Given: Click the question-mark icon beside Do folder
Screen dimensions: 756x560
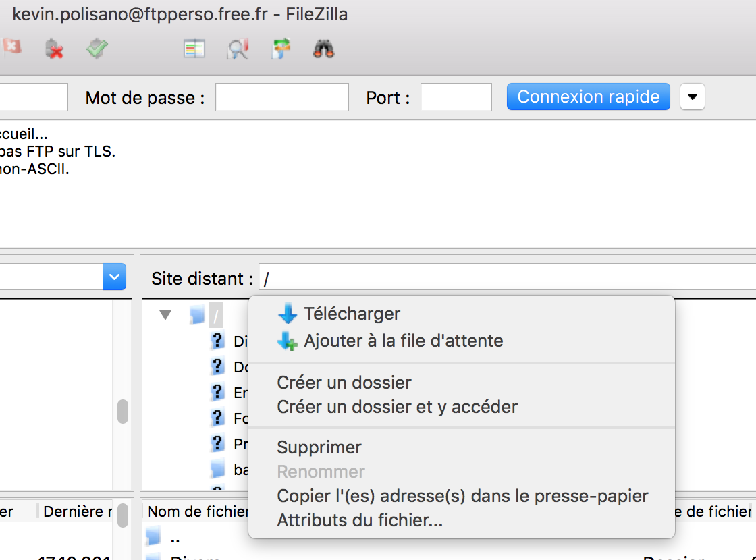Looking at the screenshot, I should pyautogui.click(x=217, y=366).
